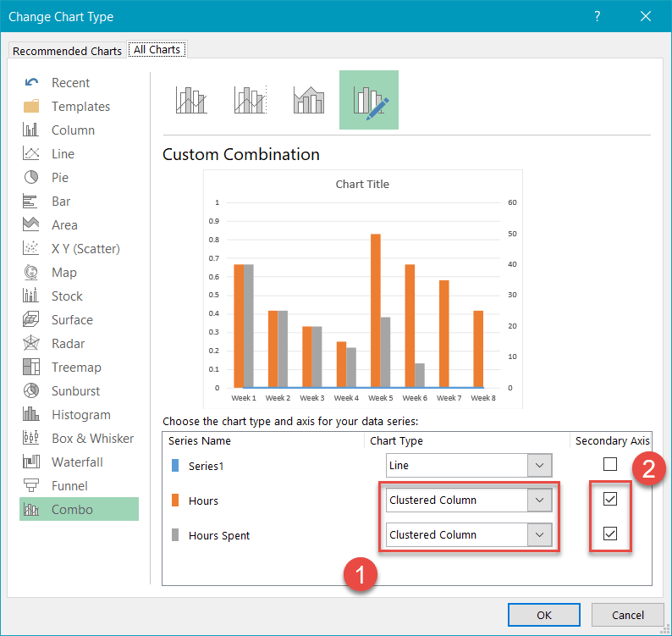This screenshot has height=636, width=672.
Task: Open Hours Spent chart type dropdown
Action: 539,534
